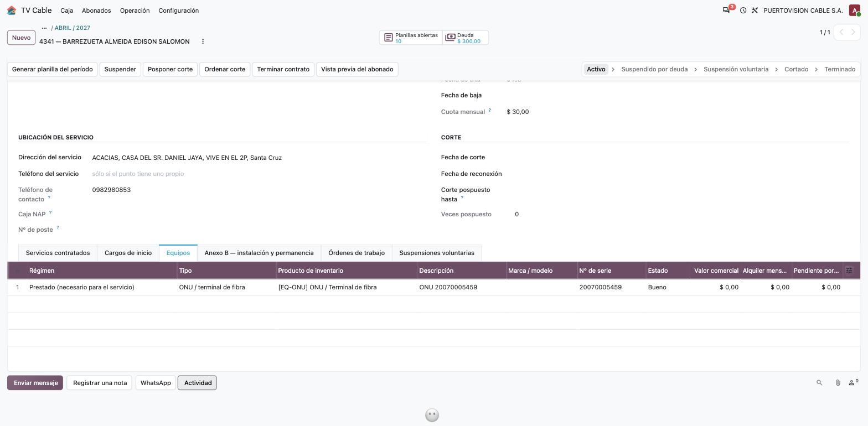
Task: Click the Ordenar corte button
Action: click(x=225, y=69)
